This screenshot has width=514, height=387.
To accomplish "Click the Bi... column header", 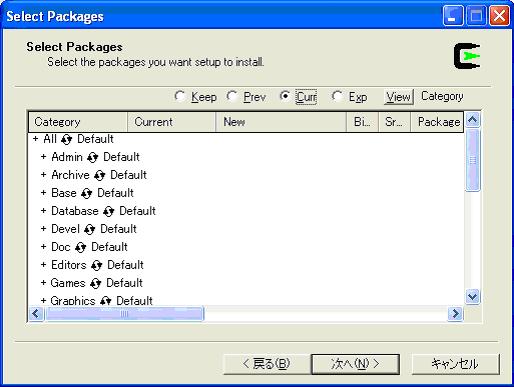I will pyautogui.click(x=363, y=122).
